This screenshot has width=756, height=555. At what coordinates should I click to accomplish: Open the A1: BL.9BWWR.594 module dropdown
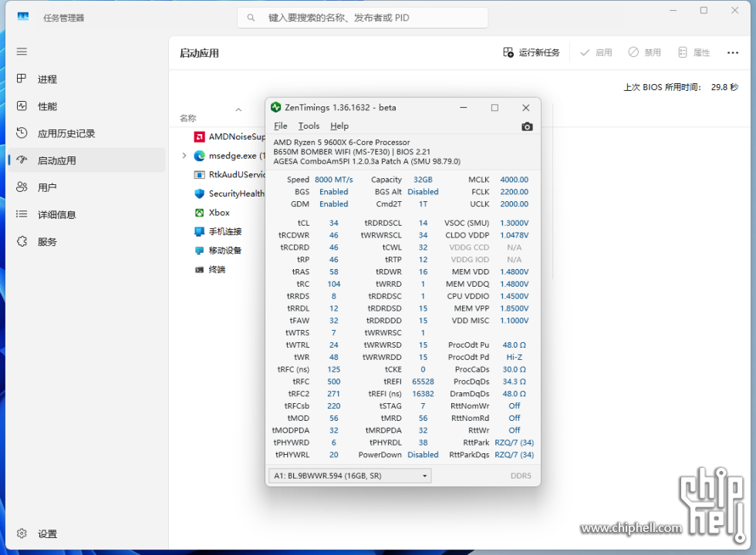349,476
